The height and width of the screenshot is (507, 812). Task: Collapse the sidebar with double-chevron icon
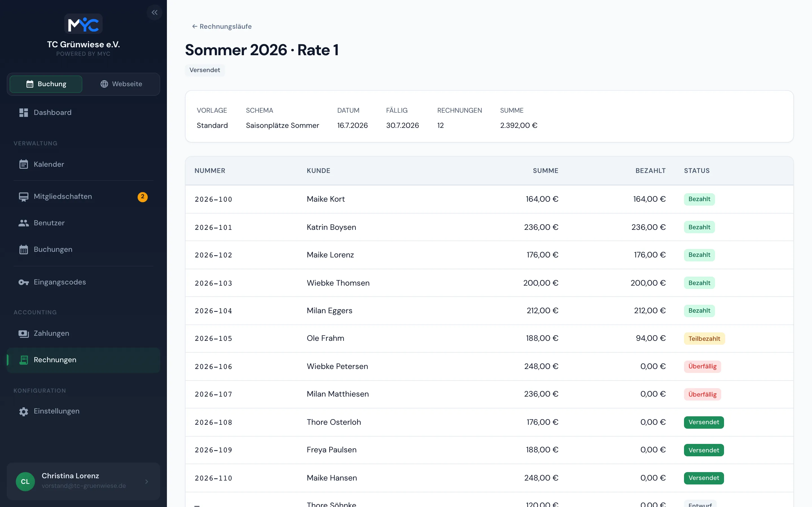(x=154, y=12)
